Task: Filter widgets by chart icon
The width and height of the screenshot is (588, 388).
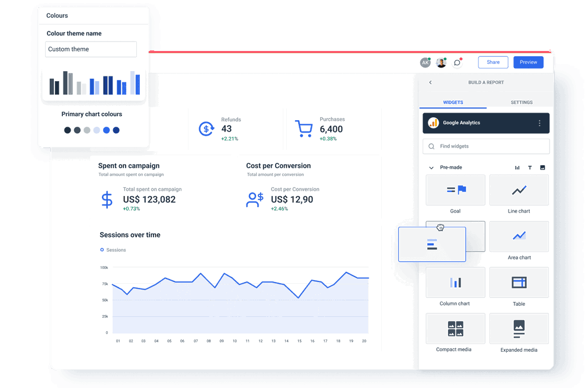Action: (x=517, y=168)
